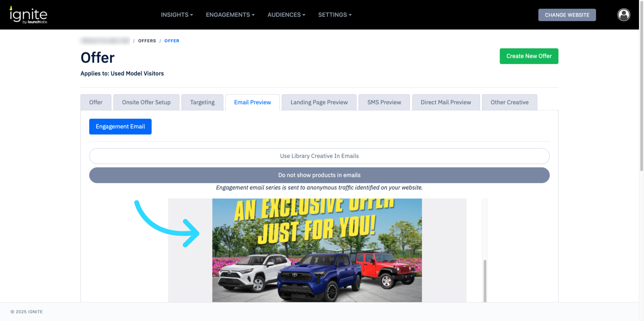Open the Audiences dropdown menu
Image resolution: width=644 pixels, height=321 pixels.
pos(286,15)
